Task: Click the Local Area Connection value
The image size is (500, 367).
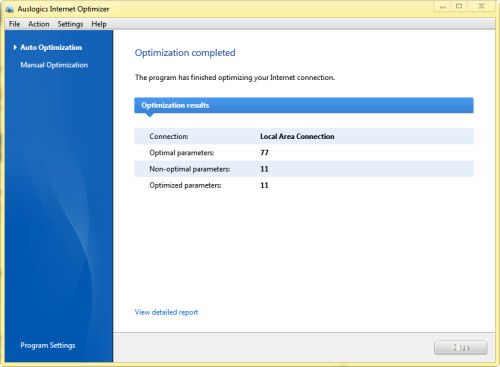Action: (x=297, y=136)
